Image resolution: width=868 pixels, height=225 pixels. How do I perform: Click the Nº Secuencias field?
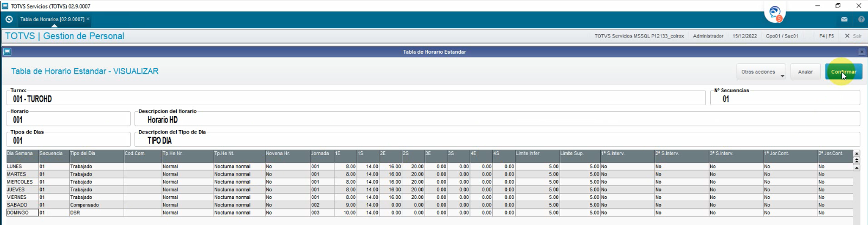point(785,99)
